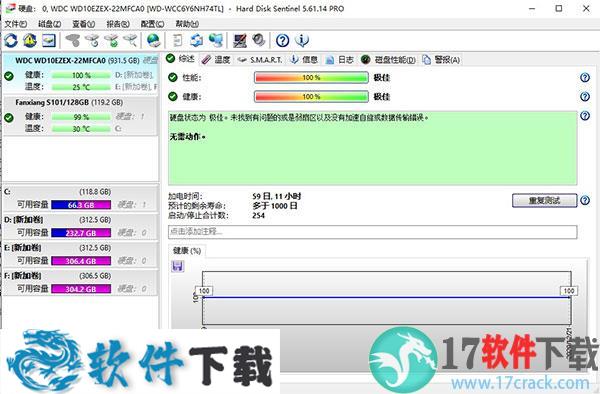Click the gray disk with green checkmark icon
This screenshot has width=600, height=394.
[x=111, y=40]
